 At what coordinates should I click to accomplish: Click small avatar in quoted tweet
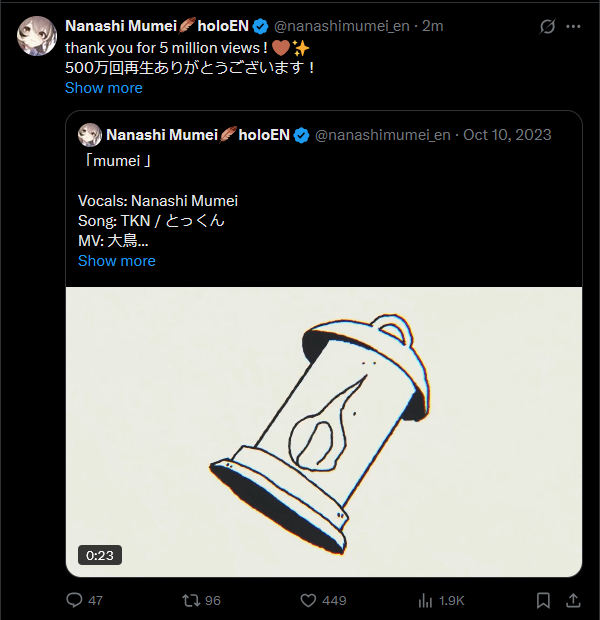(x=89, y=135)
